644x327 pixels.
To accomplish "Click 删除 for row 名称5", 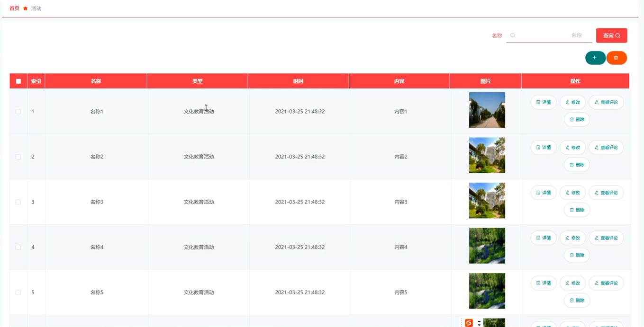I will click(577, 300).
